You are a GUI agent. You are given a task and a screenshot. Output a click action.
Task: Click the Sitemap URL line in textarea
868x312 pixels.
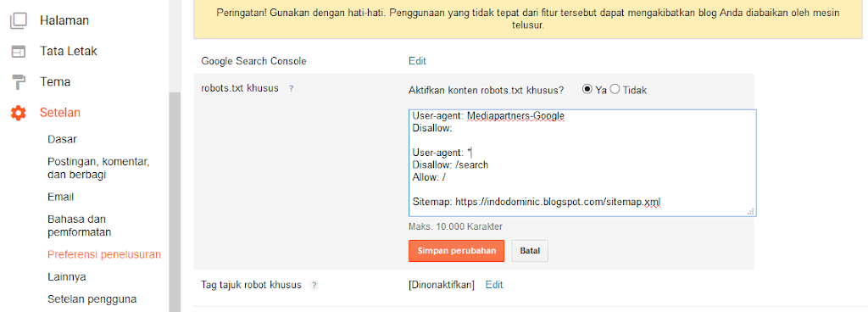pos(537,203)
